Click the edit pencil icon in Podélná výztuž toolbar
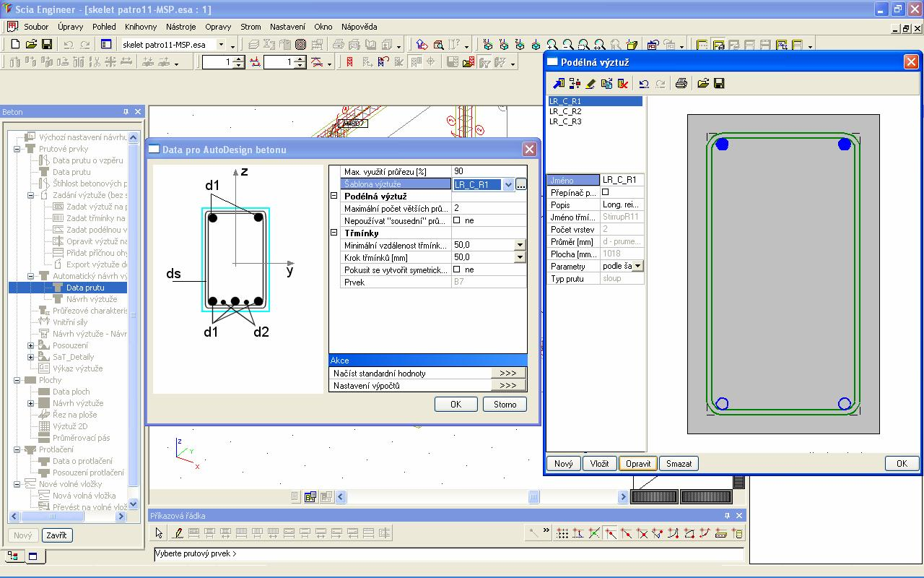The height and width of the screenshot is (578, 924). tap(590, 84)
